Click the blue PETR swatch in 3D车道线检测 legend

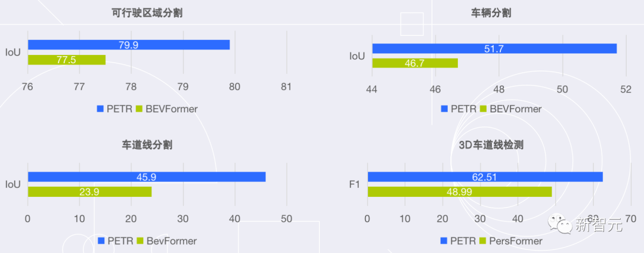tap(445, 241)
